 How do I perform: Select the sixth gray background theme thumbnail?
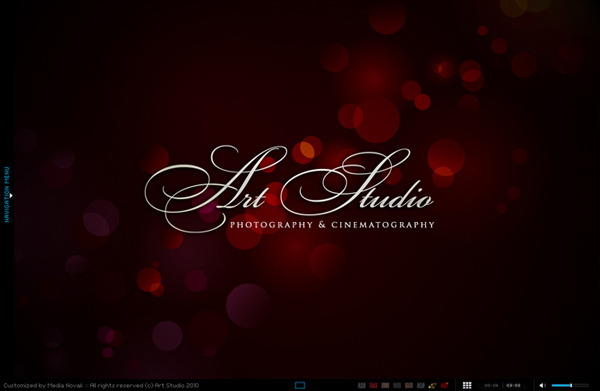pyautogui.click(x=421, y=385)
